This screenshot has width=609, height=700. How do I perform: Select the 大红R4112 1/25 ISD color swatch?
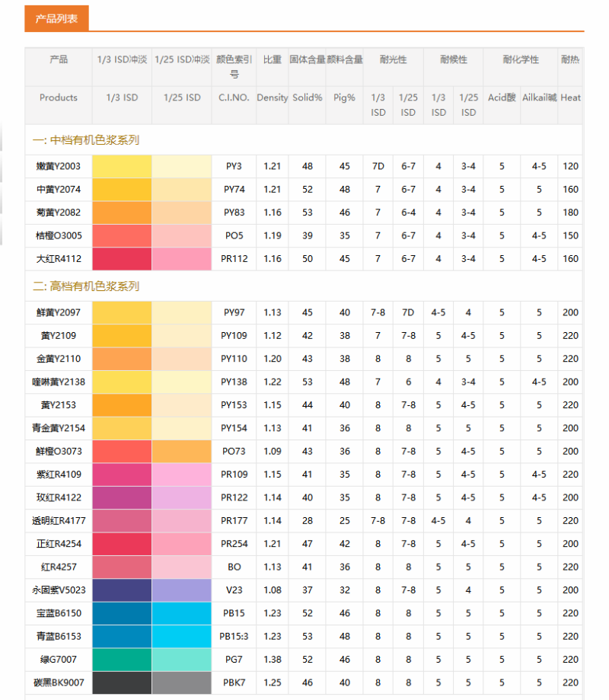click(182, 259)
